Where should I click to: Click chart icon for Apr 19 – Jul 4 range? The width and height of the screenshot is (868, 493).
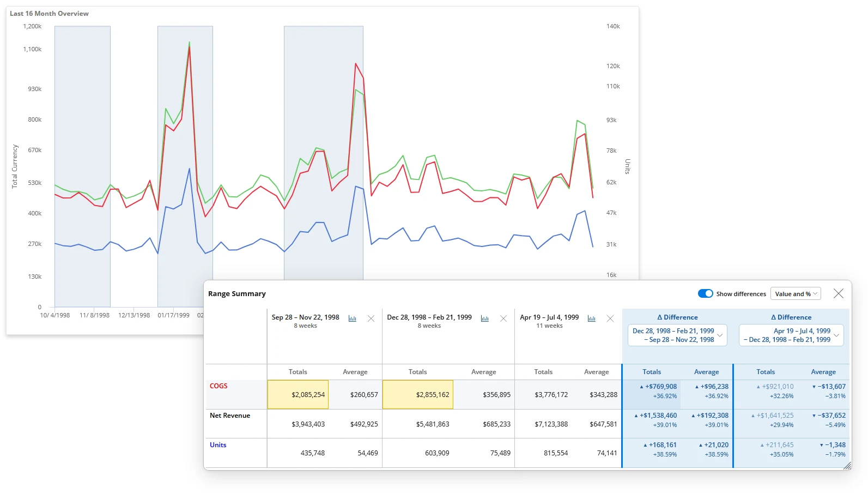coord(592,318)
